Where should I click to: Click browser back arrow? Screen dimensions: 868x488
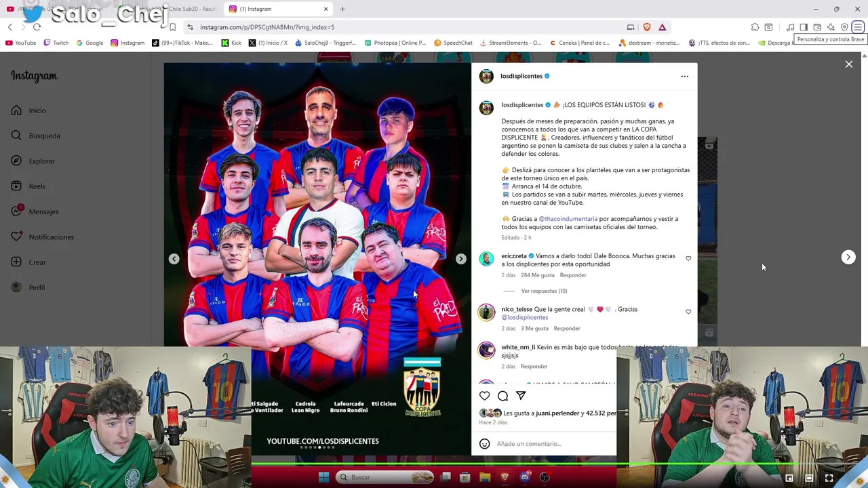[10, 27]
